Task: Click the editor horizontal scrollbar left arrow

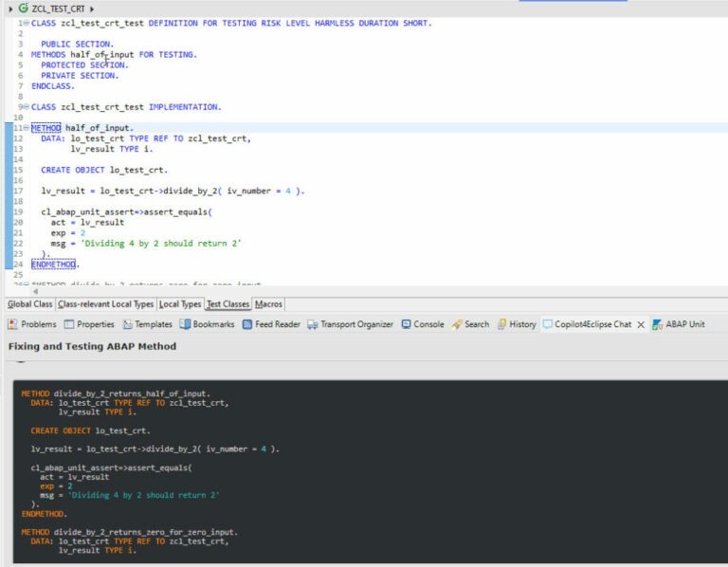Action: [35, 291]
